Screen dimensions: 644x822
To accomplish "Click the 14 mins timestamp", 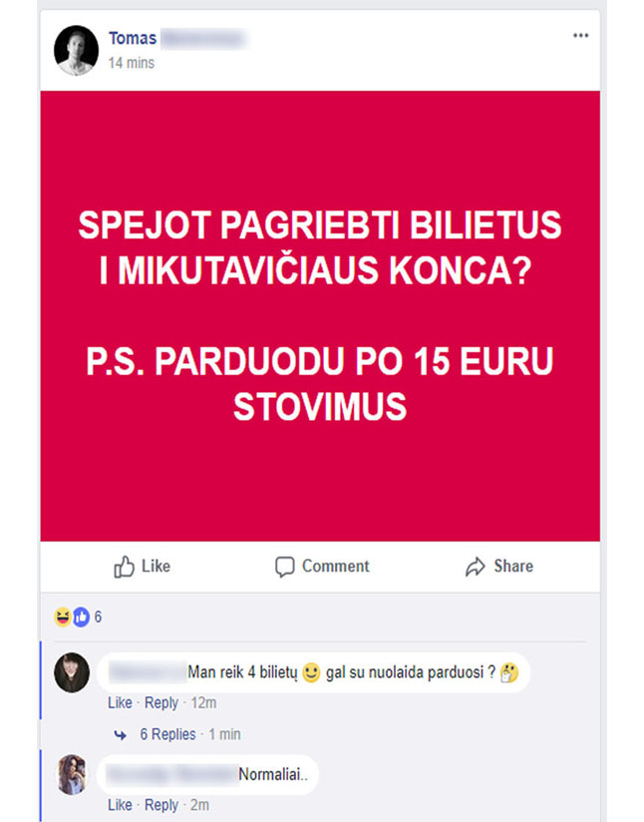I will [132, 63].
